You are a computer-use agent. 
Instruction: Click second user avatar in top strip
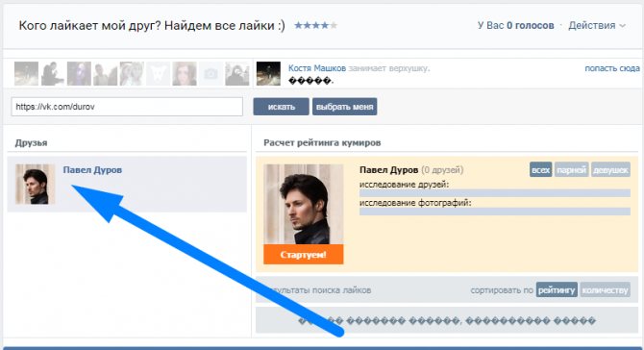point(53,73)
